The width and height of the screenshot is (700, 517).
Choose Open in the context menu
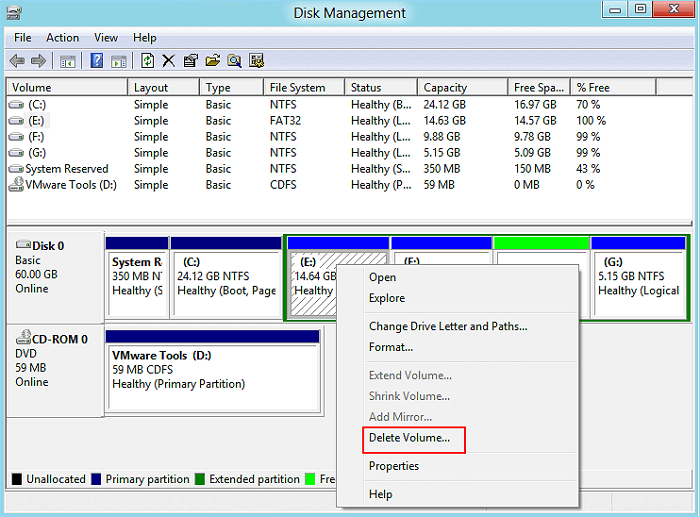[x=471, y=277]
